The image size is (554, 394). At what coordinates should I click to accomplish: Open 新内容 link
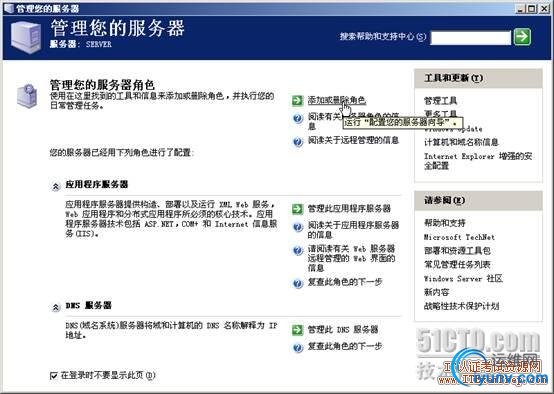coord(436,292)
